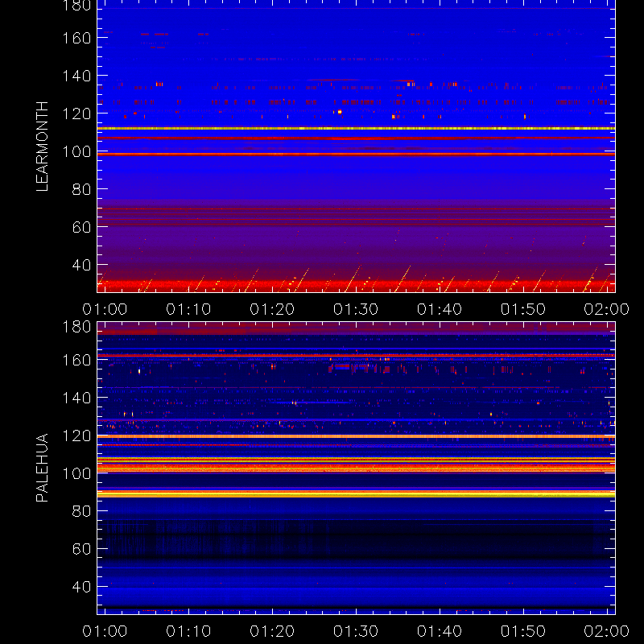The image size is (644, 644).
Task: Pick the 40 tick label on the PALEHUA plot
Action: click(x=82, y=587)
